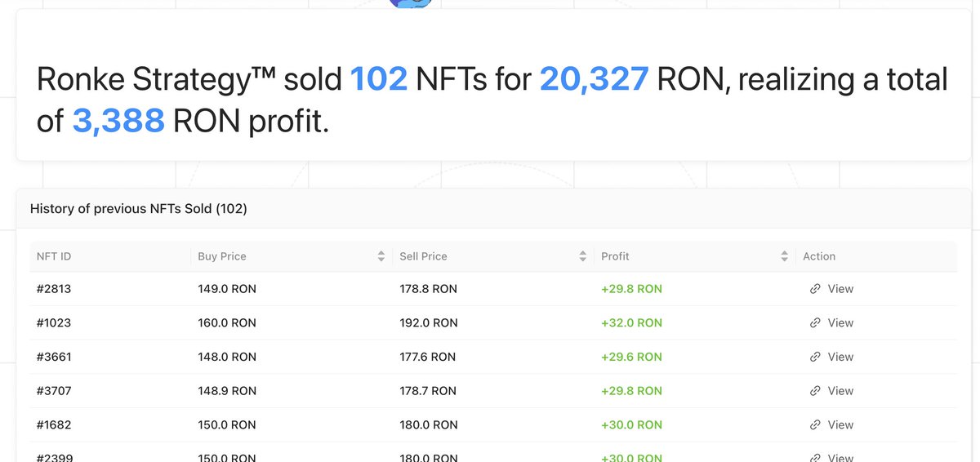Select the #3707 NFT ID cell
The width and height of the screenshot is (980, 462).
point(54,391)
